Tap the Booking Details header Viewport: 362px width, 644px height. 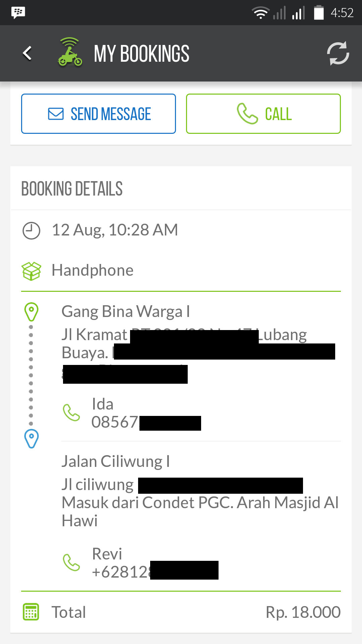72,189
